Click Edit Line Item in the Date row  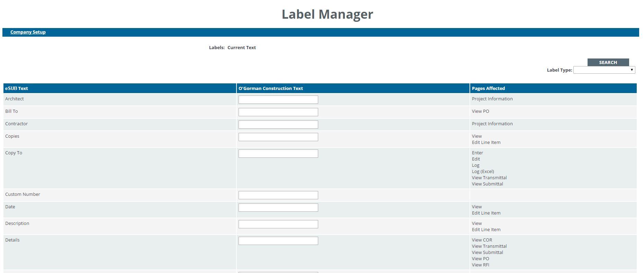click(486, 213)
